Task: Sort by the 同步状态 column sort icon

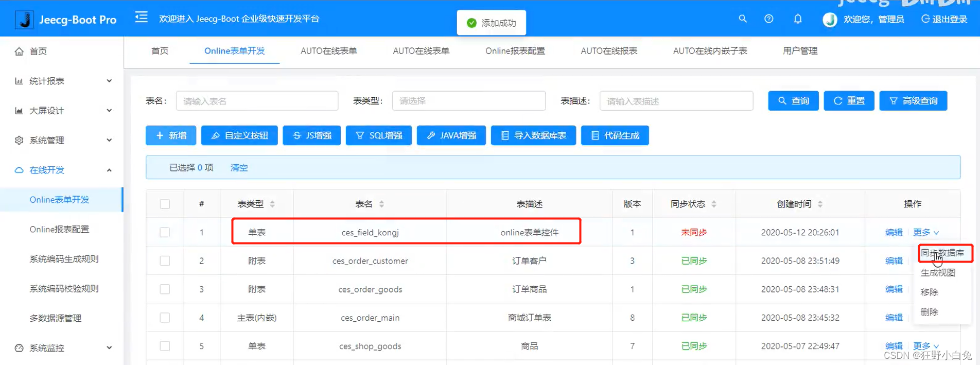Action: click(x=714, y=204)
